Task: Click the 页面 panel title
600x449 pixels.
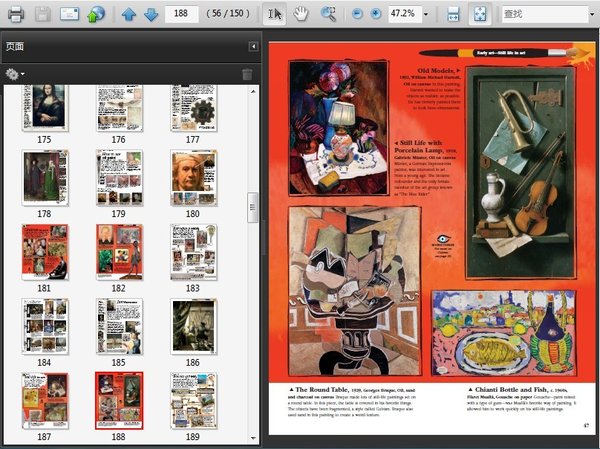Action: click(15, 46)
